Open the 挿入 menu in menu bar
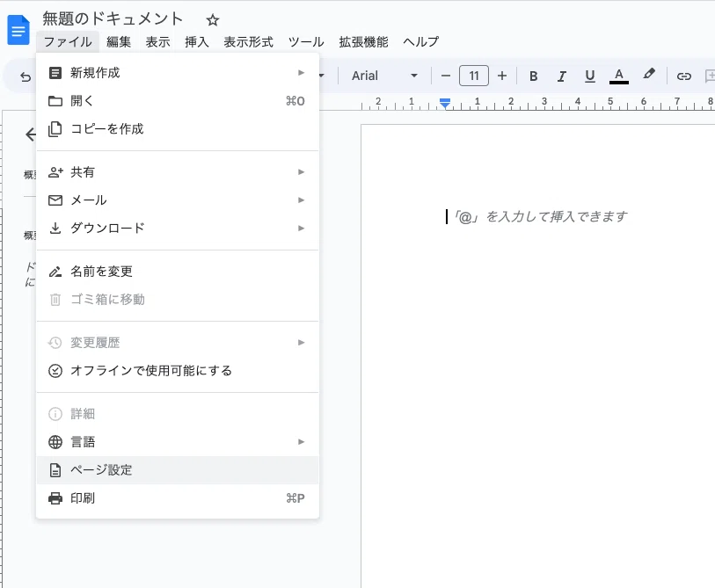 pos(197,42)
